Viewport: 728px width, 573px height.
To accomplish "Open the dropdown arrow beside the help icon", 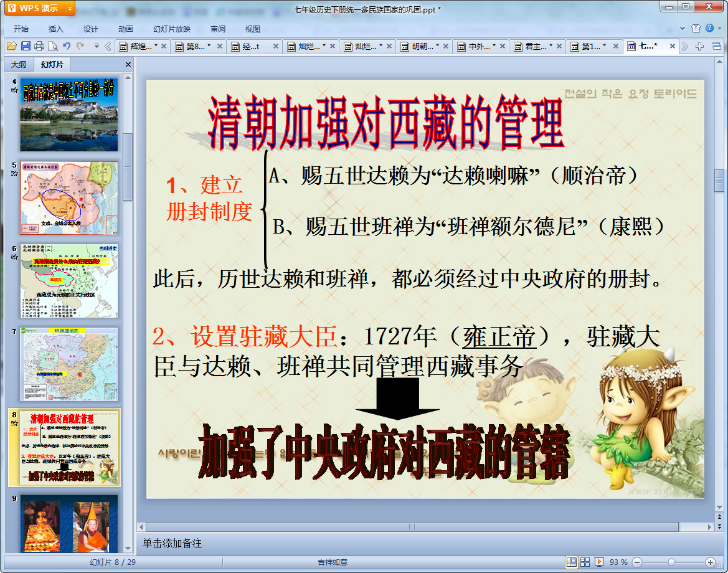I will 719,29.
